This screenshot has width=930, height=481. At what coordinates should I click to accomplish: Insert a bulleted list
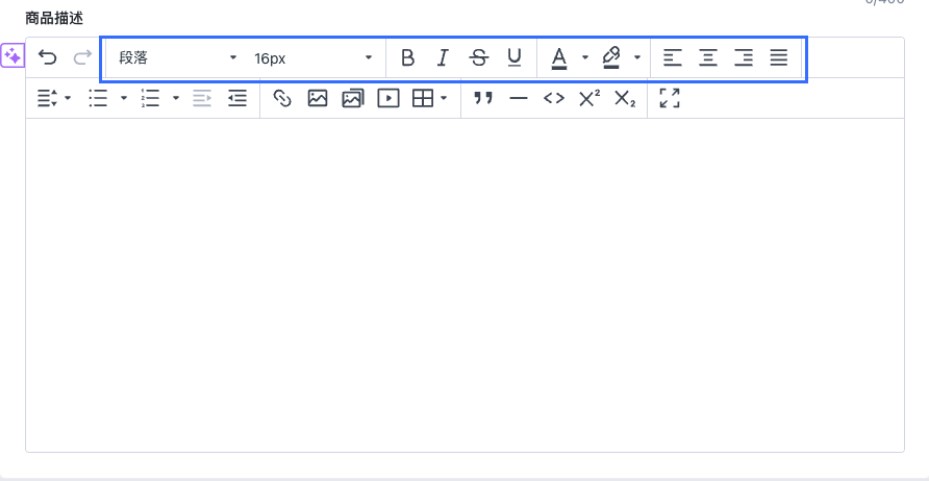coord(98,98)
